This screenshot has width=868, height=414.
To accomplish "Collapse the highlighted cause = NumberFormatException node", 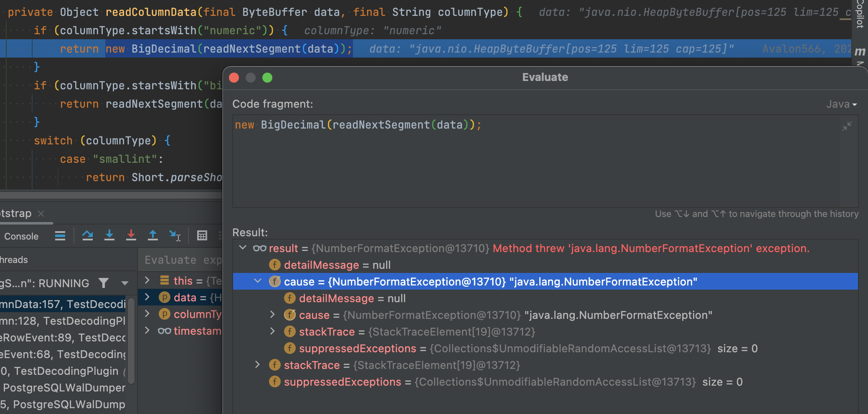I will (257, 281).
